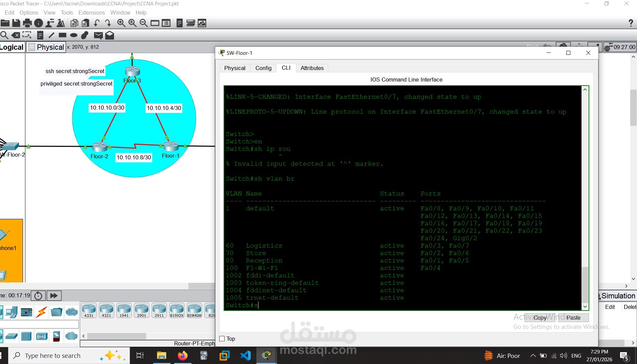Zoom in on the workspace
This screenshot has height=364, width=637.
pyautogui.click(x=121, y=23)
